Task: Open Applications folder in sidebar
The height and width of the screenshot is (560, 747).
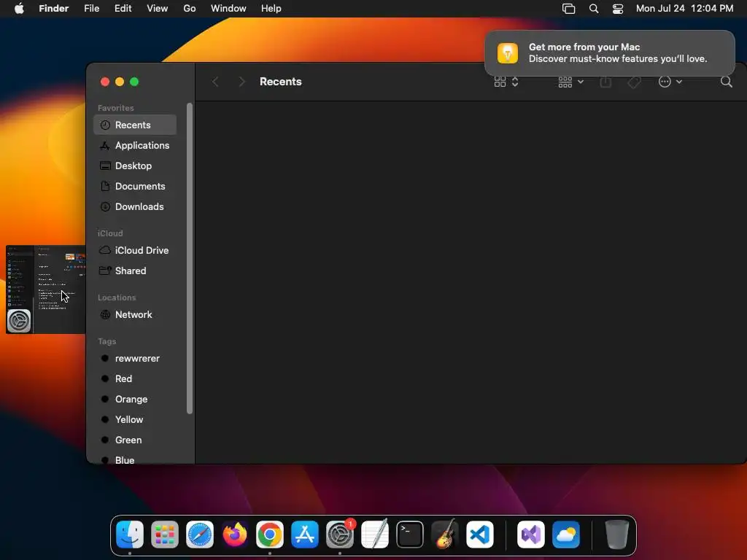Action: point(135,145)
